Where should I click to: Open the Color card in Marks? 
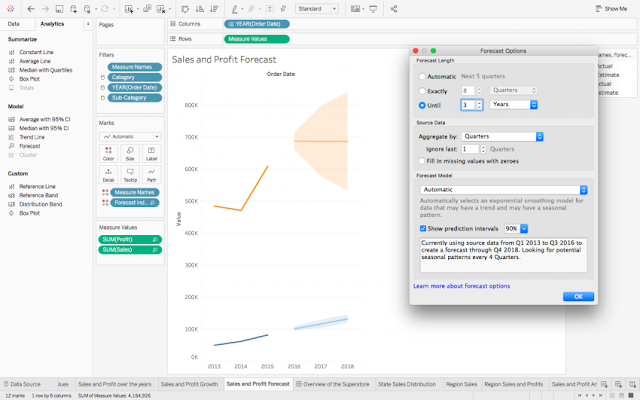108,153
